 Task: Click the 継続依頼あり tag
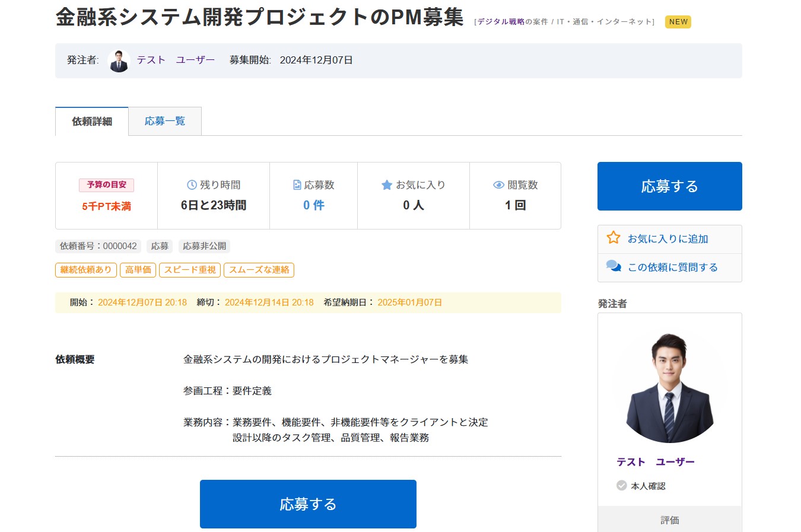[86, 270]
